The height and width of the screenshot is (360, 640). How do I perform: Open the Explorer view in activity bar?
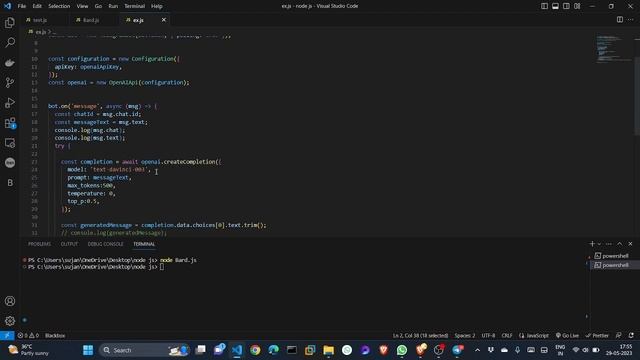click(x=10, y=23)
